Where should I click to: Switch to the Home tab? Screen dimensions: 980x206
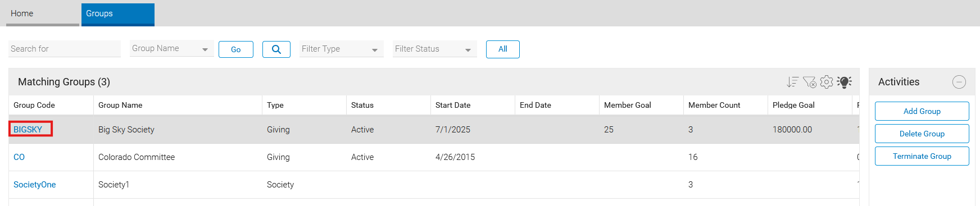click(x=43, y=13)
